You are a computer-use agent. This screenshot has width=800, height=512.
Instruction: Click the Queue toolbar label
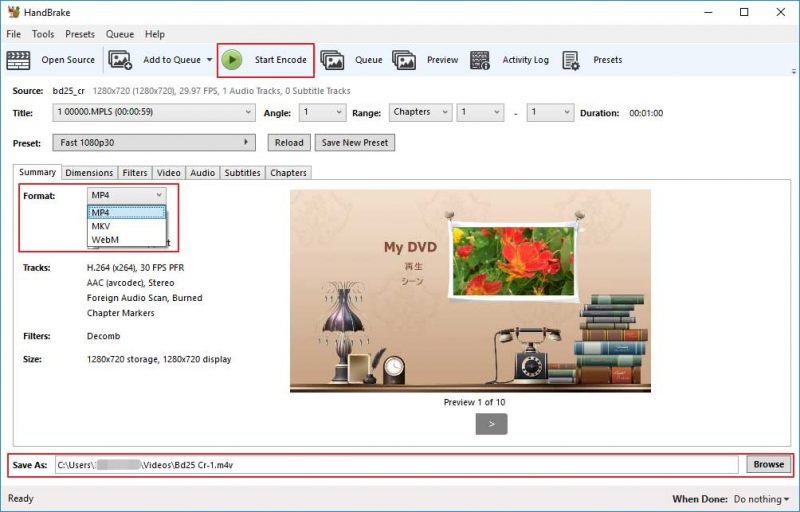(368, 60)
